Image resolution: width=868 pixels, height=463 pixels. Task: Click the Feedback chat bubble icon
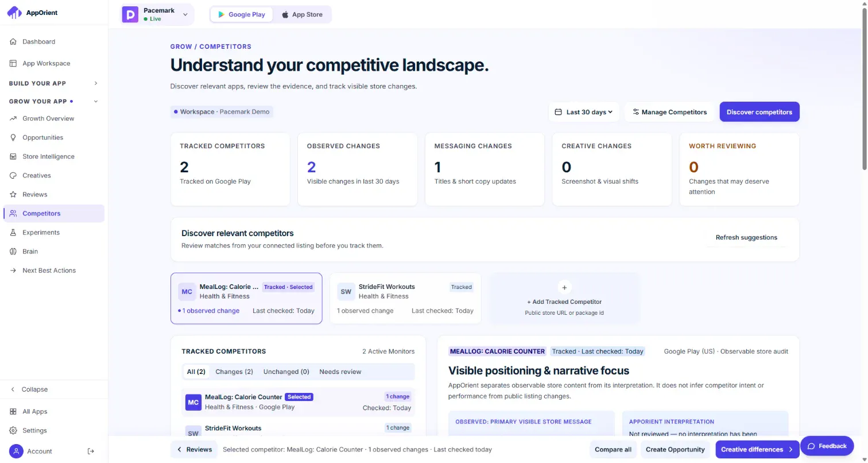click(812, 446)
